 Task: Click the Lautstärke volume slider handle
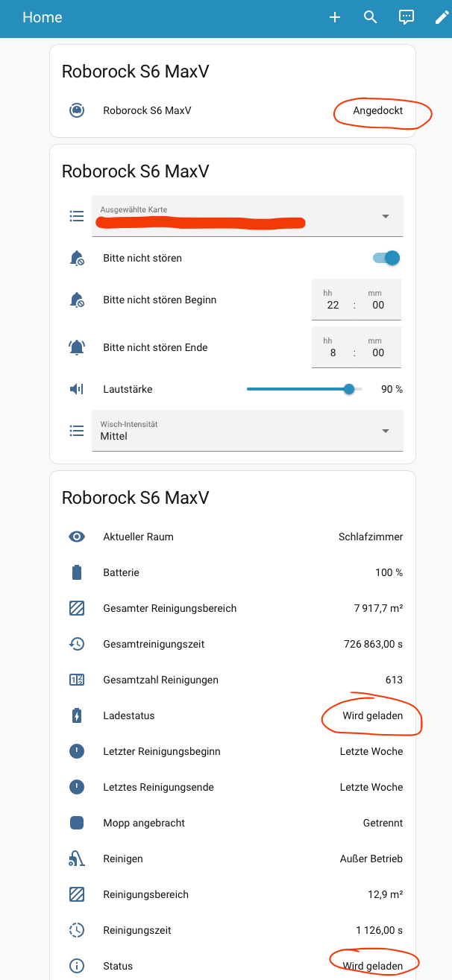point(349,389)
